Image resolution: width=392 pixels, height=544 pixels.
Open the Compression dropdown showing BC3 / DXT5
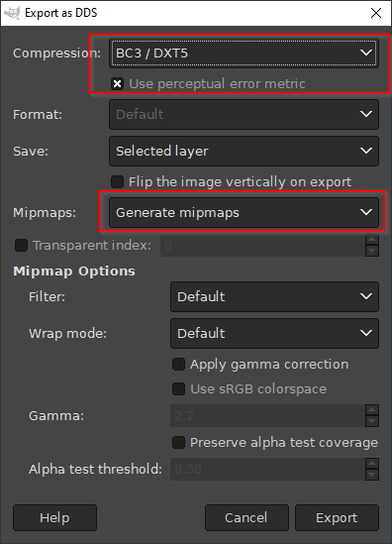click(244, 54)
